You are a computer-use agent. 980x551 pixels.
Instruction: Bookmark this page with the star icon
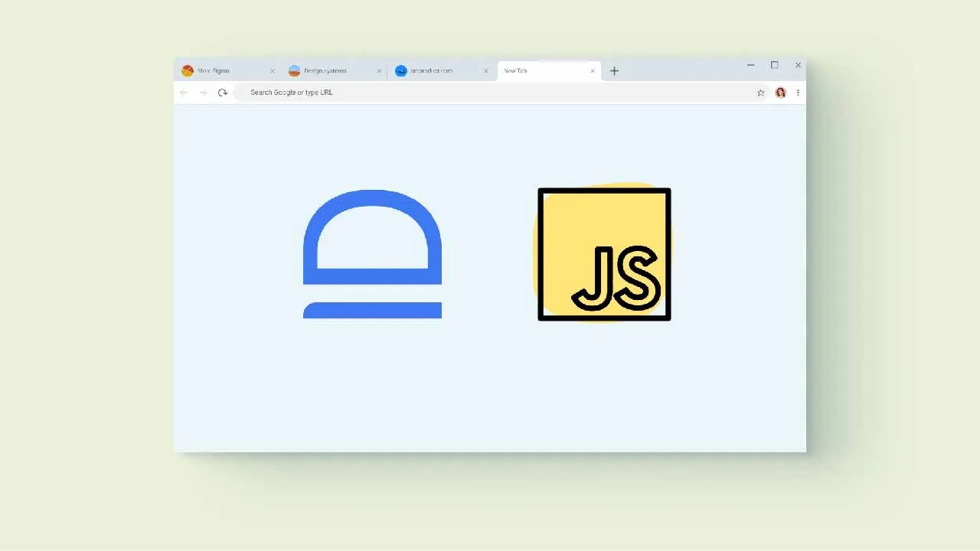pyautogui.click(x=760, y=93)
